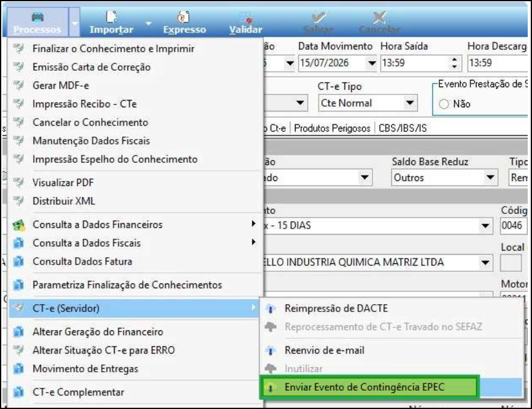Switch to Produtos Perigosos tab
532x409 pixels.
click(x=332, y=128)
